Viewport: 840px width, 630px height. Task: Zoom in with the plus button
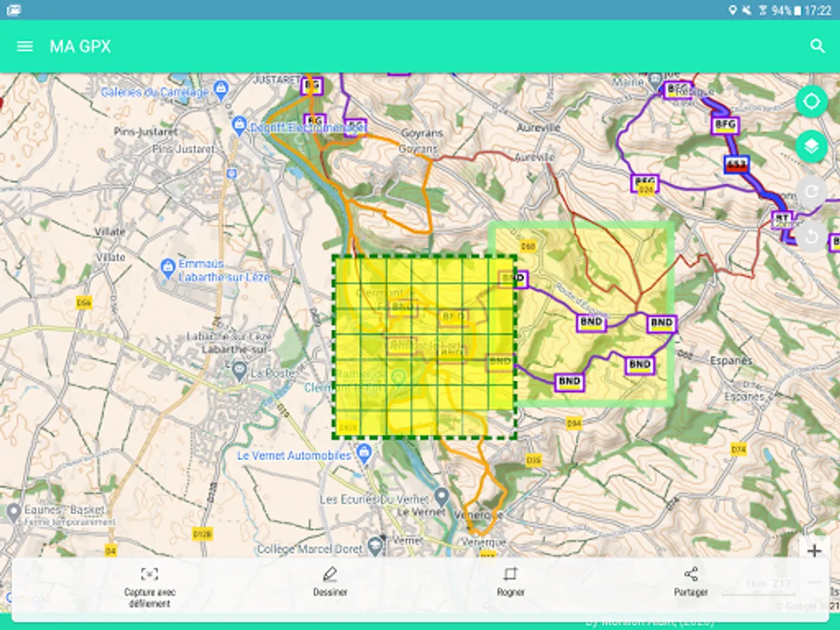point(813,551)
